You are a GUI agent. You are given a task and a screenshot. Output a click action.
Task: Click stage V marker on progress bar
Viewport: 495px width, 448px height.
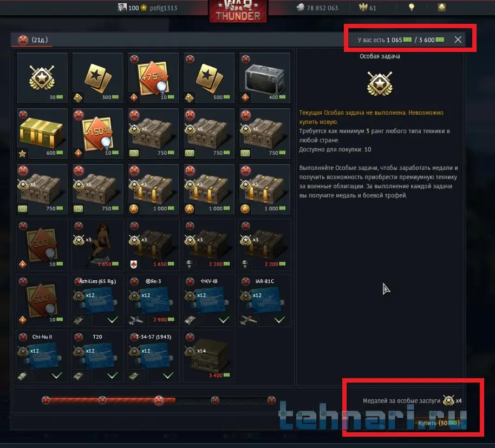point(271,400)
